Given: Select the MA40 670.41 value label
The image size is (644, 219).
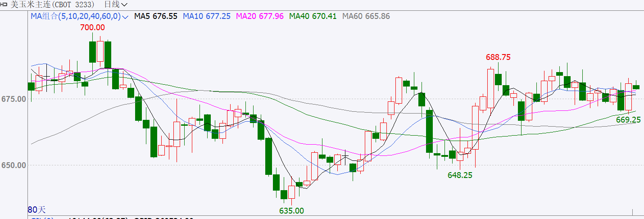Looking at the screenshot, I should pyautogui.click(x=313, y=16).
